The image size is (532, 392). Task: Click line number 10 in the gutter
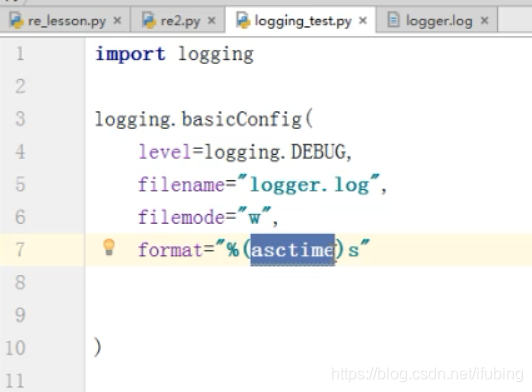point(16,348)
